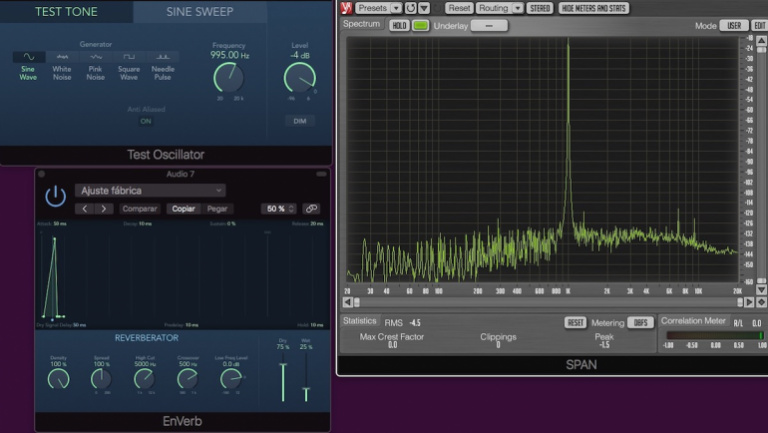Switch to the Test Tone tab
The width and height of the screenshot is (768, 433).
[x=66, y=12]
